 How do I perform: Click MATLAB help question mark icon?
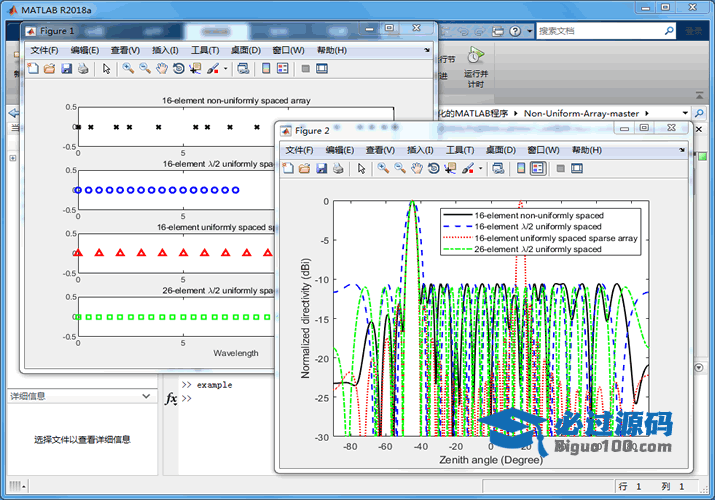(x=515, y=31)
